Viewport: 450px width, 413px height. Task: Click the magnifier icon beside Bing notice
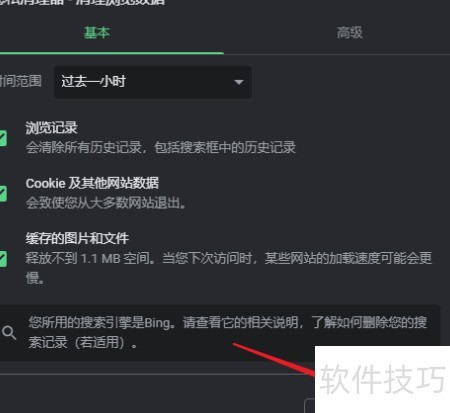click(9, 332)
